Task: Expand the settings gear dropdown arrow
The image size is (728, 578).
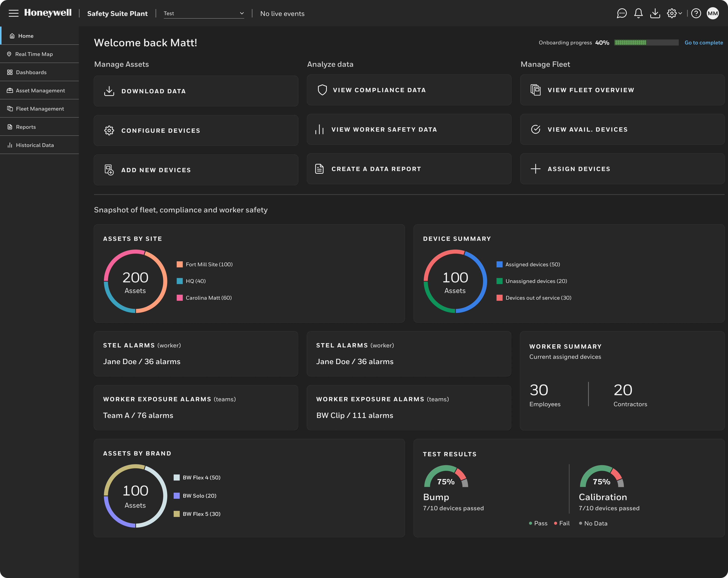Action: point(680,13)
